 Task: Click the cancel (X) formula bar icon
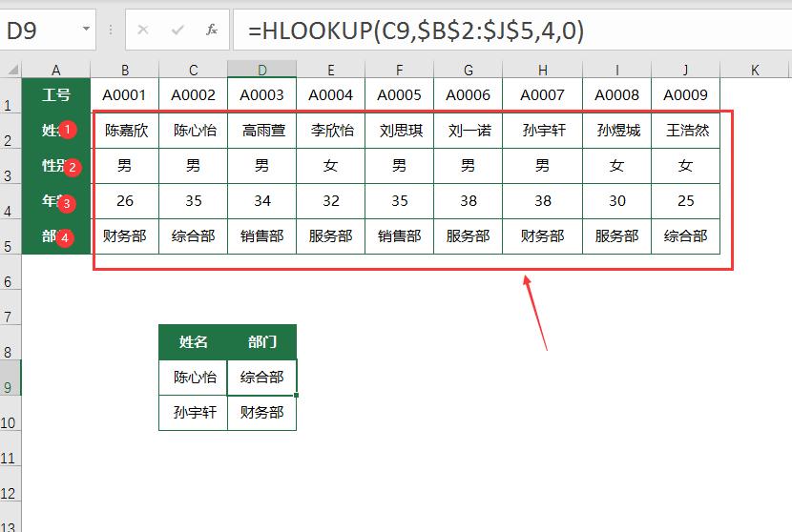[143, 30]
